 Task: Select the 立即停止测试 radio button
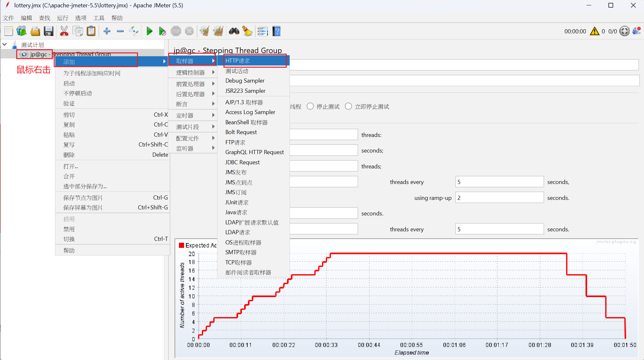(x=348, y=106)
